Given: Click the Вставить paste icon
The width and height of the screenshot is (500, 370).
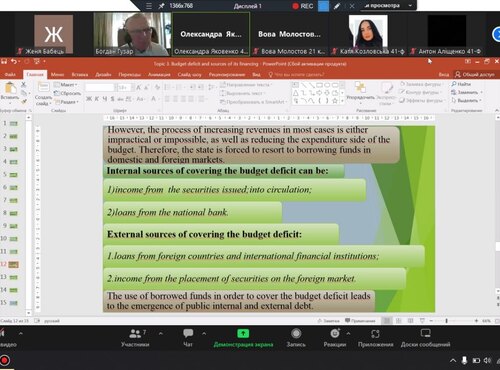Looking at the screenshot, I should pos(10,89).
